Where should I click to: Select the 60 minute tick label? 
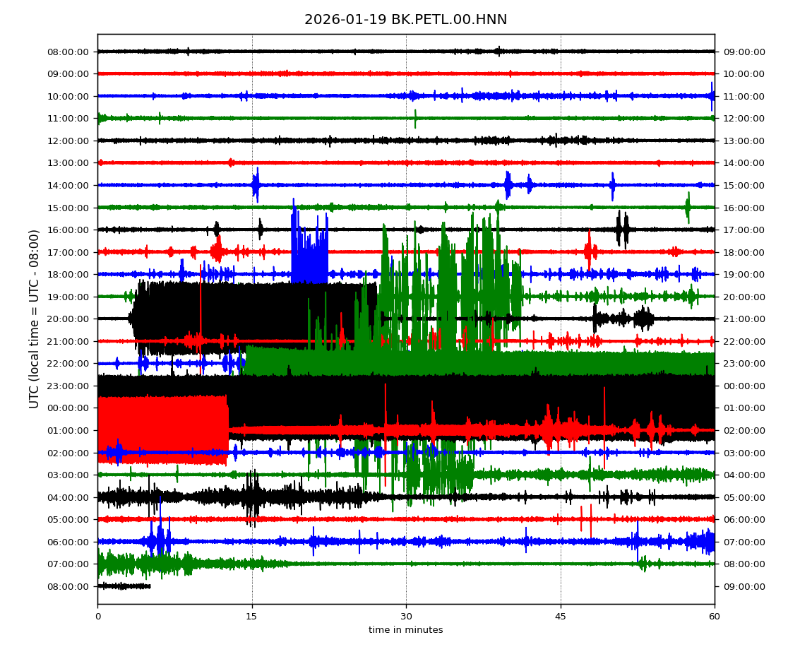point(715,617)
